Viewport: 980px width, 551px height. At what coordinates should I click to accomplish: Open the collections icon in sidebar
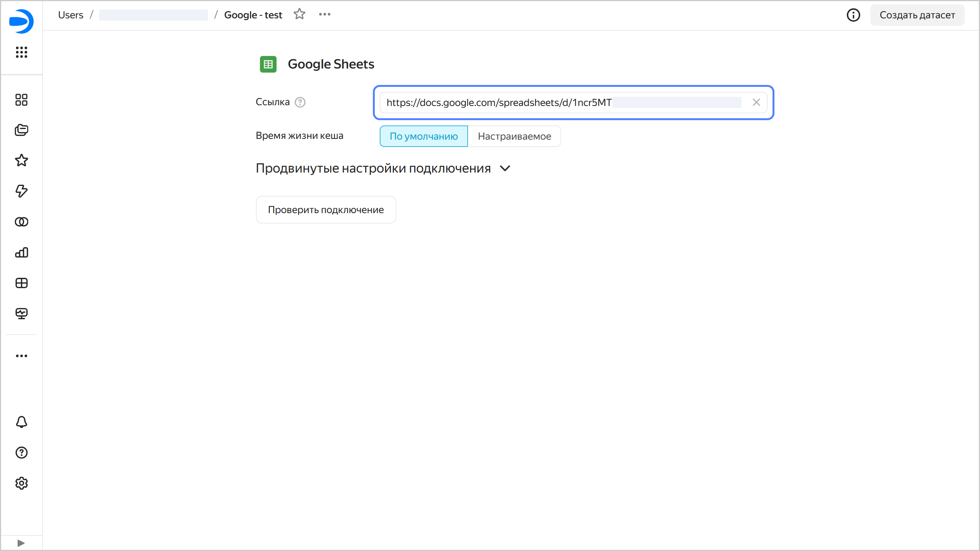coord(21,130)
